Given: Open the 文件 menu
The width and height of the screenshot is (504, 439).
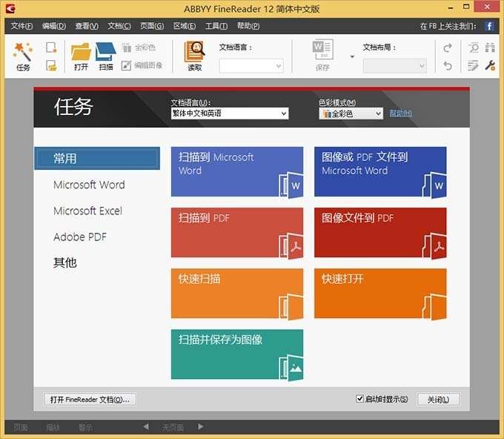Looking at the screenshot, I should coord(21,26).
